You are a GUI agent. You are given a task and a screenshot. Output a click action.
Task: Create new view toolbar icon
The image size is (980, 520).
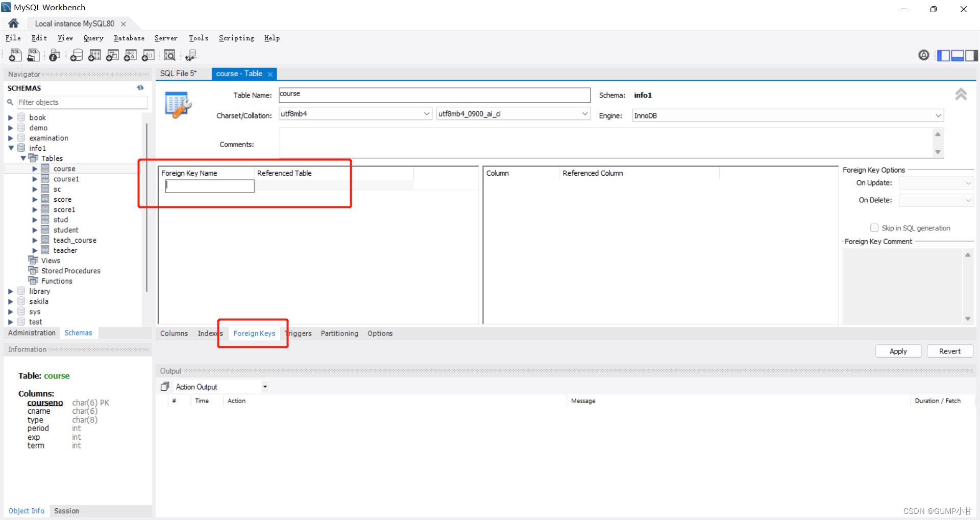coord(112,55)
